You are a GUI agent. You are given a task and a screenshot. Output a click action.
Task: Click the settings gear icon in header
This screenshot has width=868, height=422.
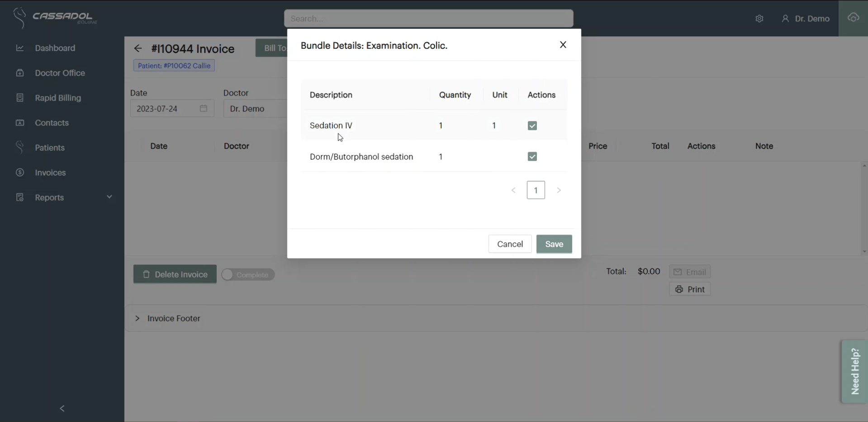pyautogui.click(x=759, y=19)
